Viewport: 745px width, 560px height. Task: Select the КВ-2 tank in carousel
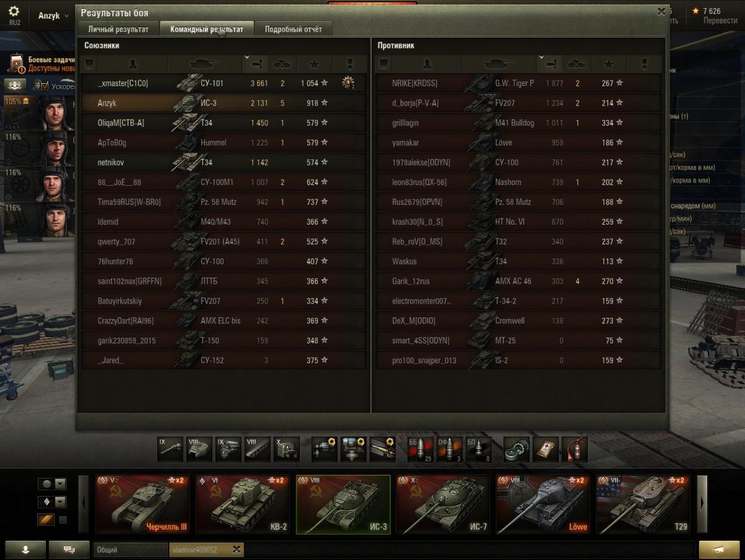[243, 504]
